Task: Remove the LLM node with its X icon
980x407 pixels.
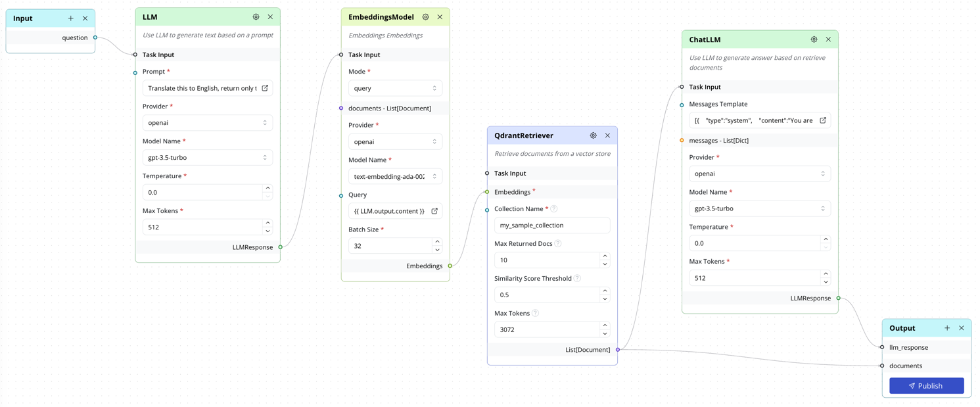Action: click(270, 17)
